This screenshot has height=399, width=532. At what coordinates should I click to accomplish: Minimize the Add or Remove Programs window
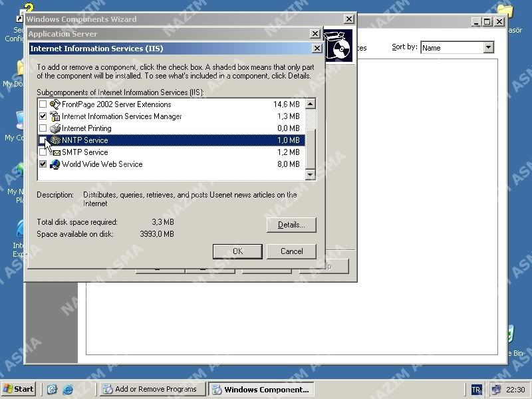coord(477,22)
